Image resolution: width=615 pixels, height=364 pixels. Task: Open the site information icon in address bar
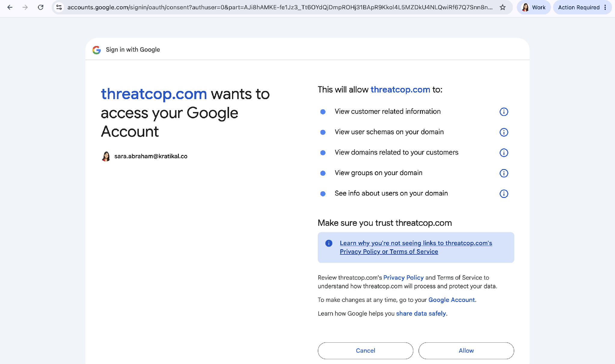(x=59, y=7)
